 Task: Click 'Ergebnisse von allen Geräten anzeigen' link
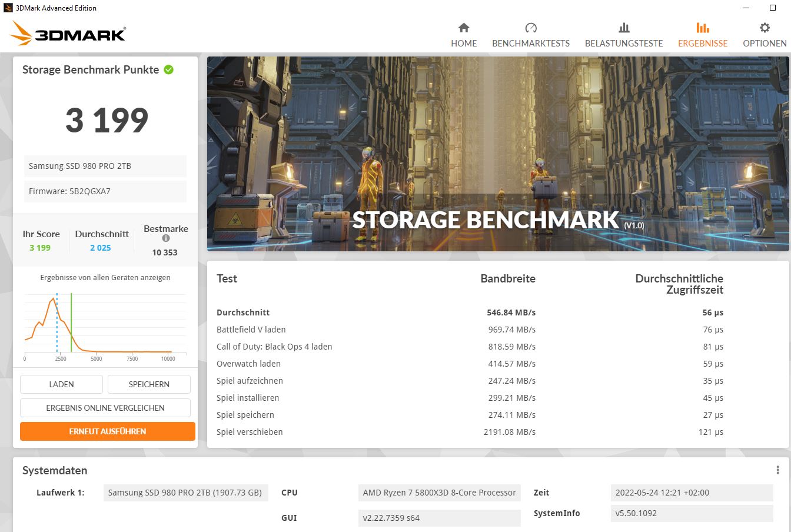[105, 277]
